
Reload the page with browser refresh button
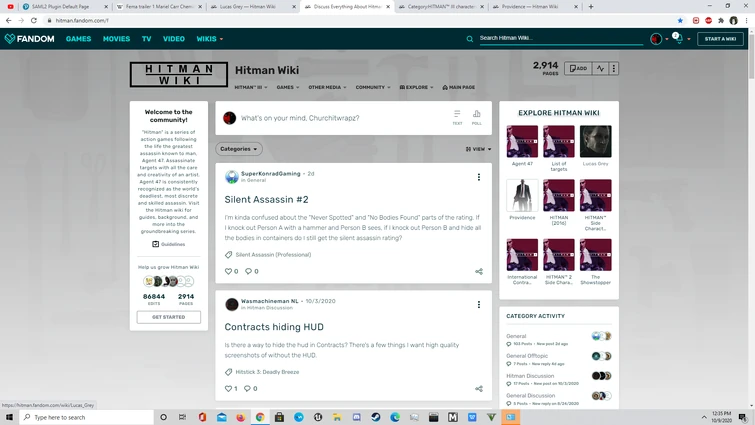[x=33, y=20]
